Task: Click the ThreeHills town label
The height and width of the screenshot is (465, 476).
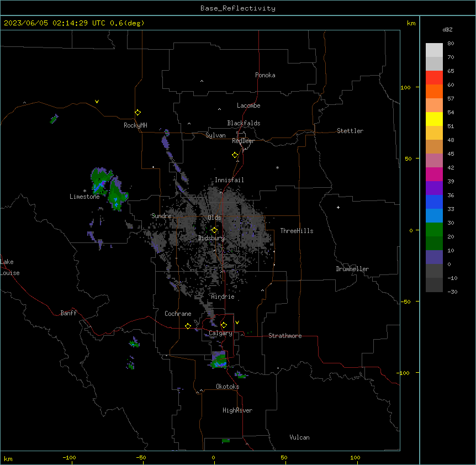Action: click(297, 231)
